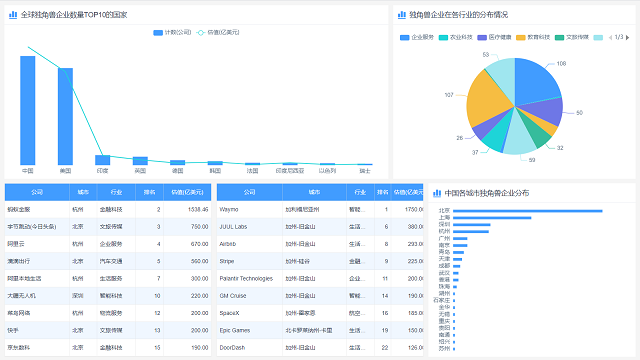Click the 英国 bar in the countries chart
The image size is (640, 360).
[x=140, y=161]
